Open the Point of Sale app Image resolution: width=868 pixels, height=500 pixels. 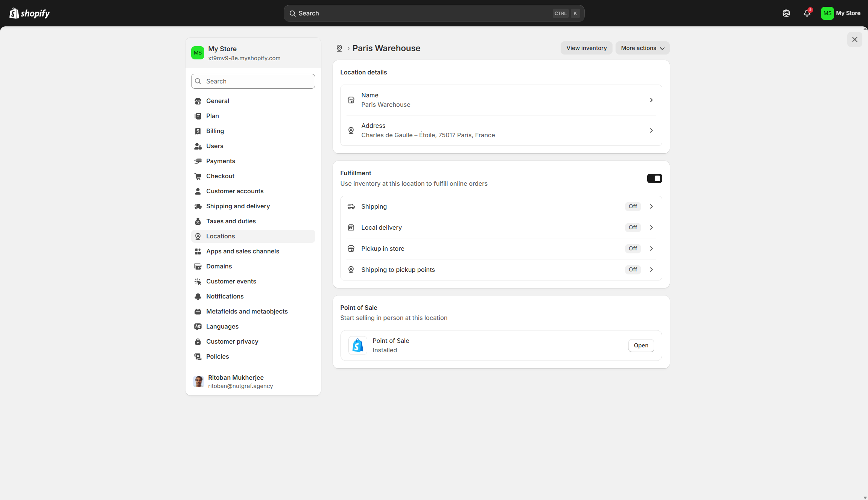click(641, 345)
